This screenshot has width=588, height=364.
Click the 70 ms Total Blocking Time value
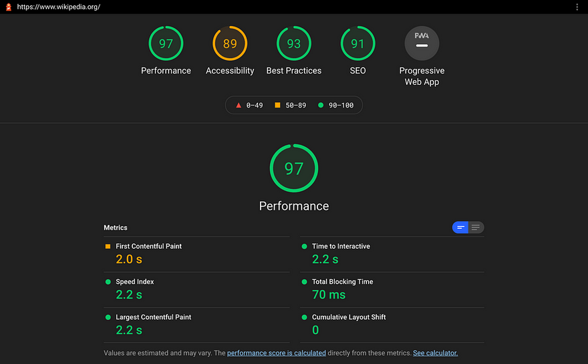coord(329,295)
